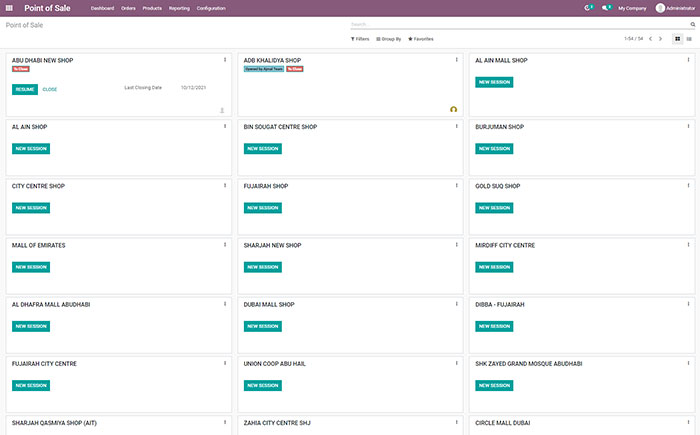This screenshot has width=700, height=435.
Task: Open MALL OF EMIRATES card menu
Action: point(225,245)
